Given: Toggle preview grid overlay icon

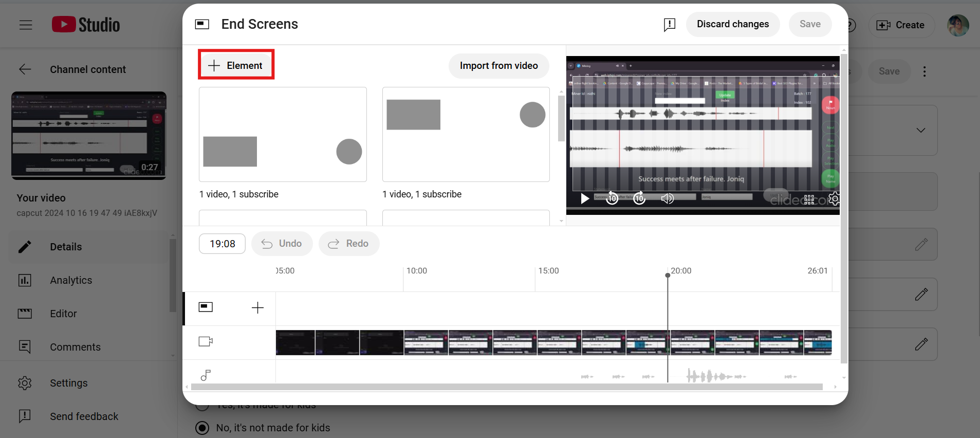Looking at the screenshot, I should click(x=809, y=199).
